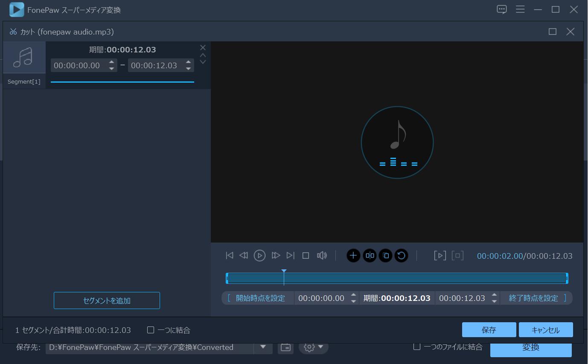Open the settings gear dropdown in main window
The width and height of the screenshot is (588, 364).
(x=314, y=347)
